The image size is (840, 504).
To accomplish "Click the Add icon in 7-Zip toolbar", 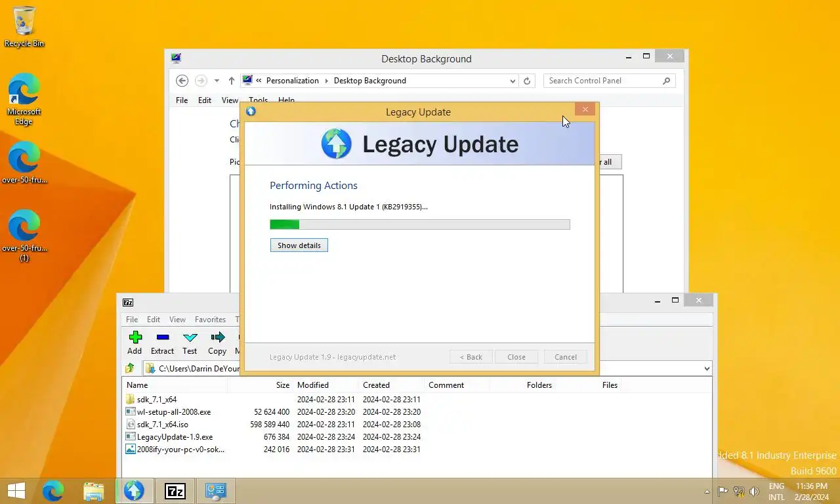I will click(x=135, y=337).
